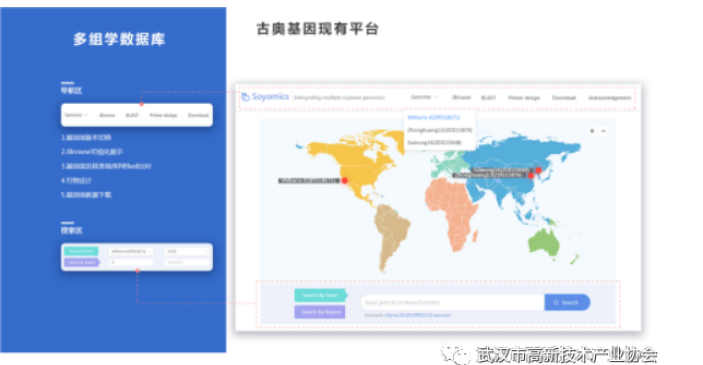Click Primer design in left panel nav preview

(163, 115)
